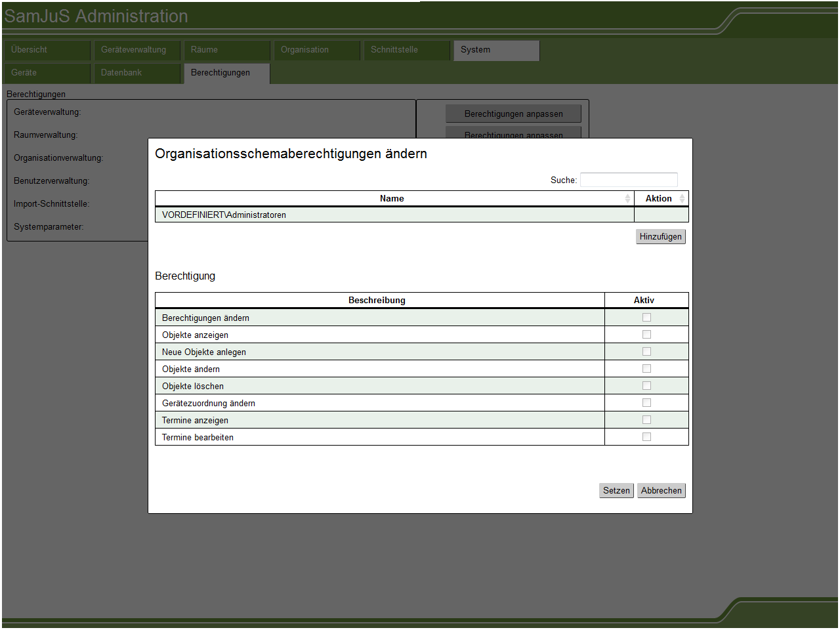Screen dimensions: 840x630
Task: Tick Aktiv checkbox for Neue Objekte anlegen
Action: (646, 352)
